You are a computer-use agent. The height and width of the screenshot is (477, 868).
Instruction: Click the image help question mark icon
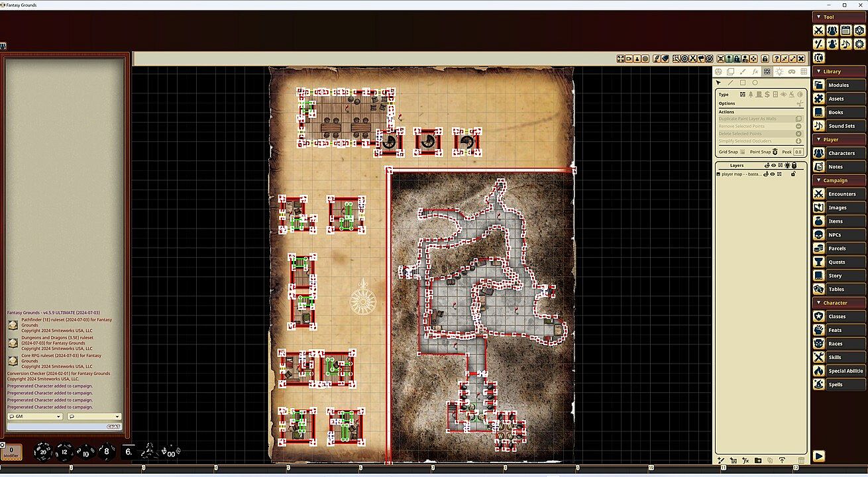(x=777, y=59)
